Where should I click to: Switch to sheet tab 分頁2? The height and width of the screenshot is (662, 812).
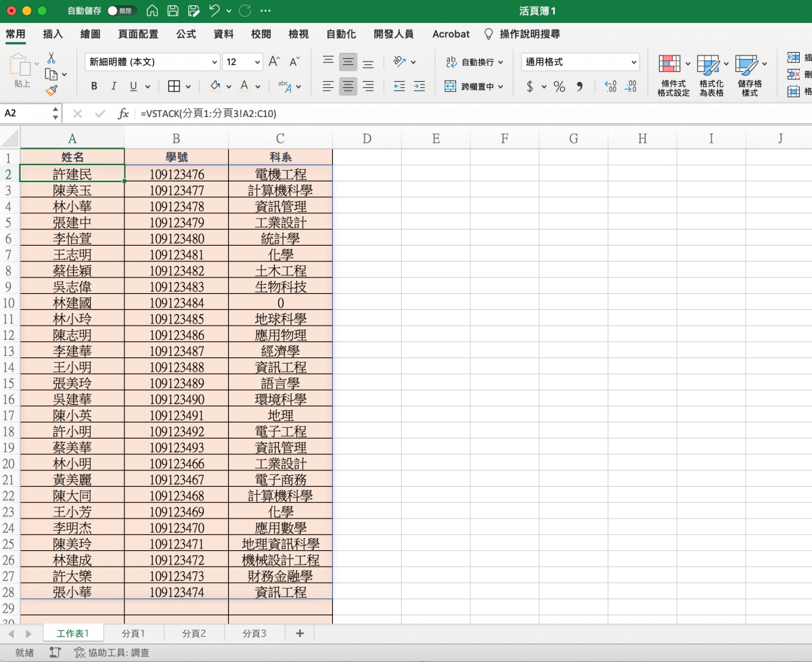coord(194,634)
